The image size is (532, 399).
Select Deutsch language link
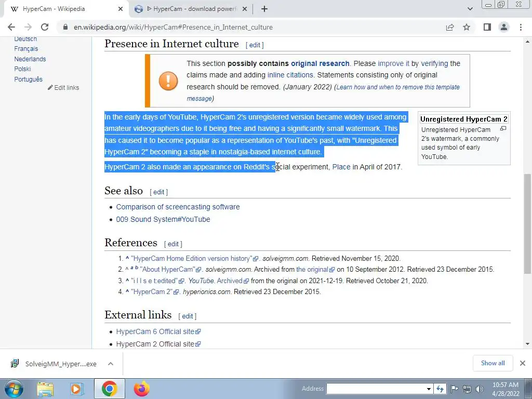[25, 39]
